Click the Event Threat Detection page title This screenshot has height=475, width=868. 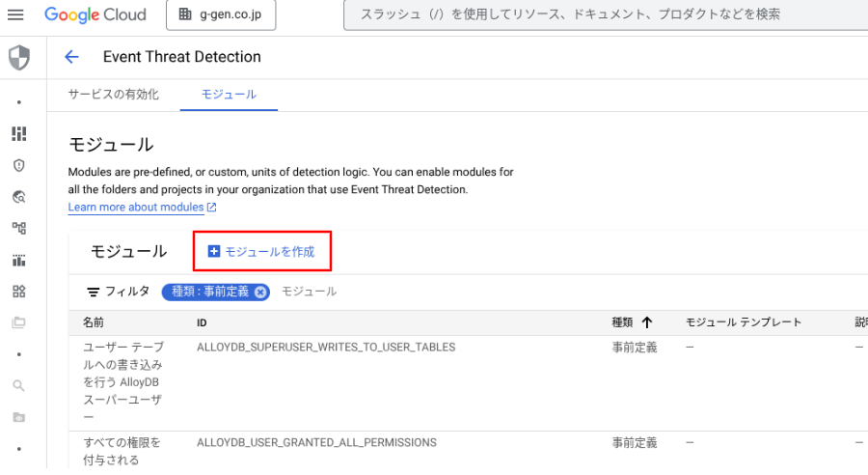pos(181,57)
